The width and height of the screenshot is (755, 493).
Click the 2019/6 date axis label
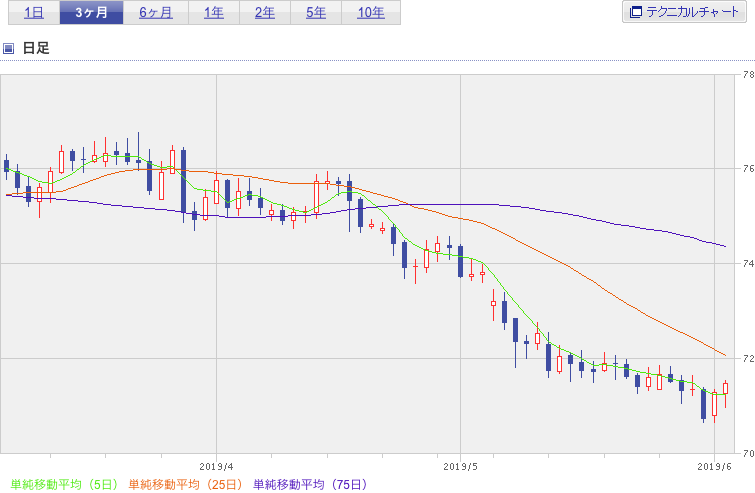(x=715, y=467)
